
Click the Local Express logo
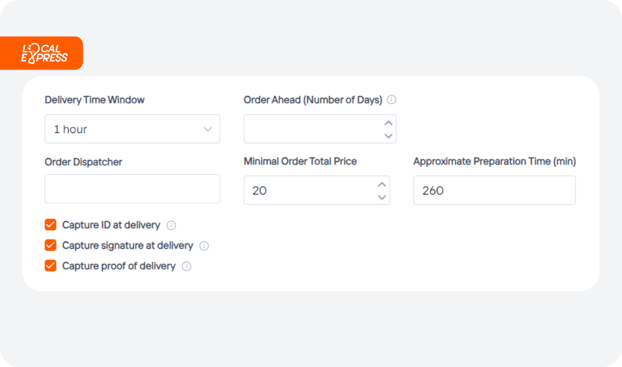[x=44, y=54]
